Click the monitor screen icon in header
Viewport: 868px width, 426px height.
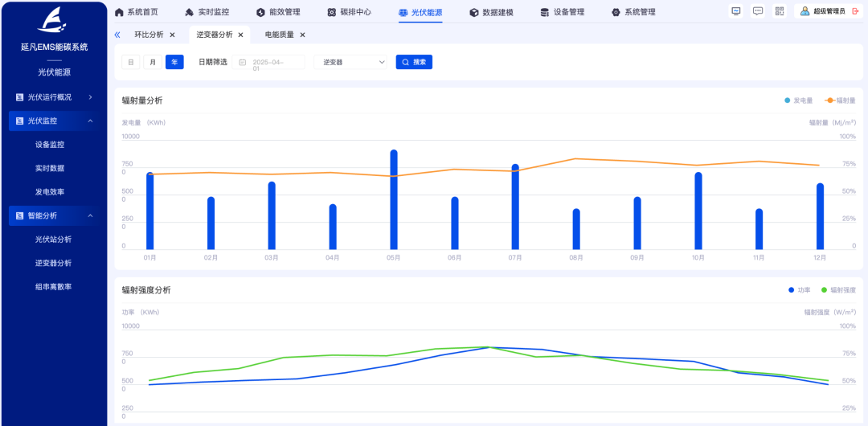pos(736,11)
